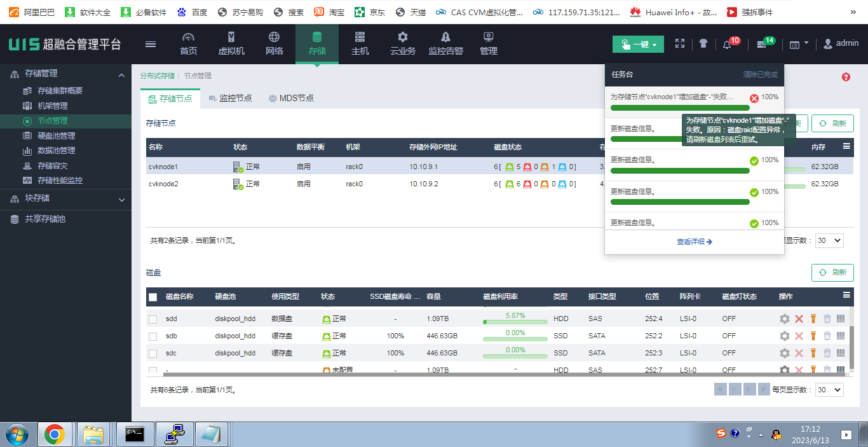Open the 虚拟机 virtual machine section

pyautogui.click(x=231, y=44)
